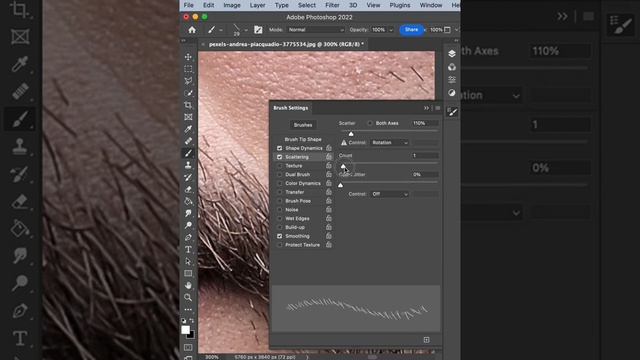Select the Type tool
This screenshot has height=360, width=640.
coord(188,249)
